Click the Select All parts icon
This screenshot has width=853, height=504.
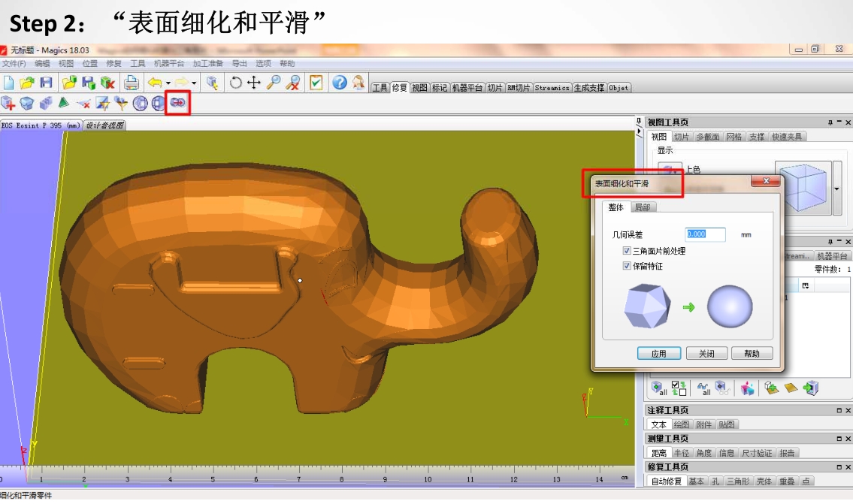[x=659, y=388]
